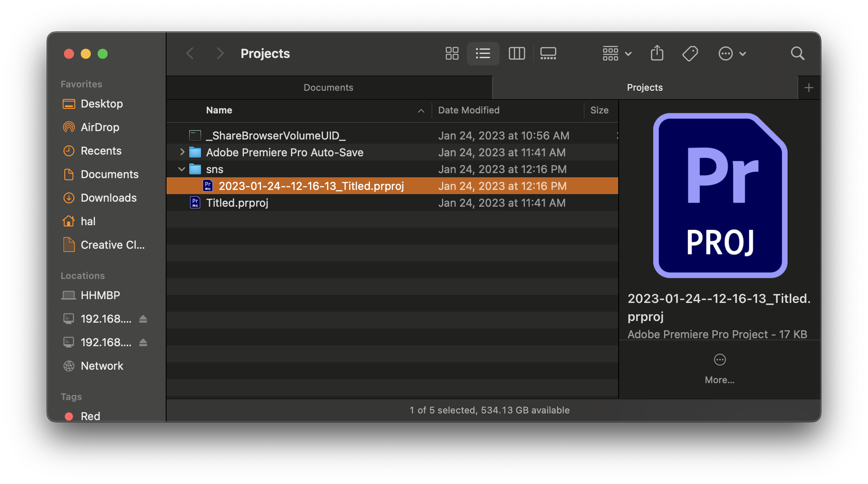
Task: Select the sns folder row
Action: click(x=392, y=169)
